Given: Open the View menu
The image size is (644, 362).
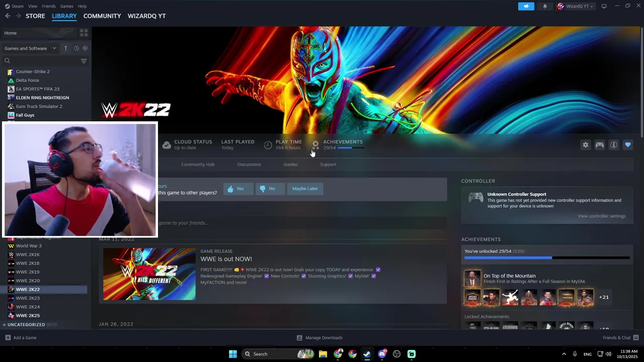Looking at the screenshot, I should click(33, 6).
